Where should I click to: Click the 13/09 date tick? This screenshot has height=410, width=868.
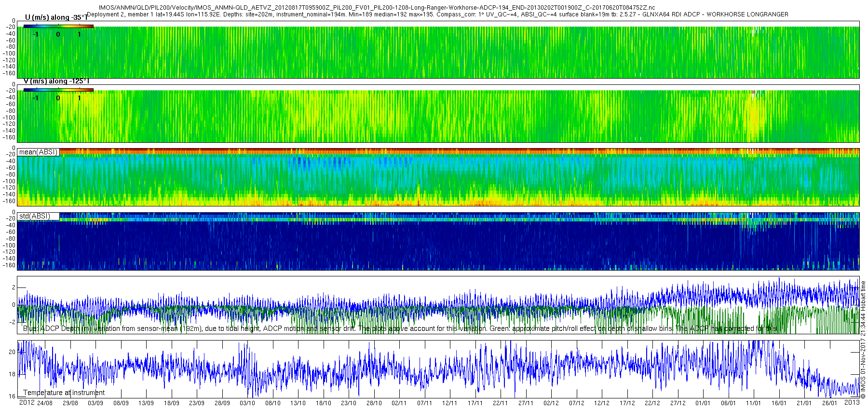pyautogui.click(x=146, y=403)
